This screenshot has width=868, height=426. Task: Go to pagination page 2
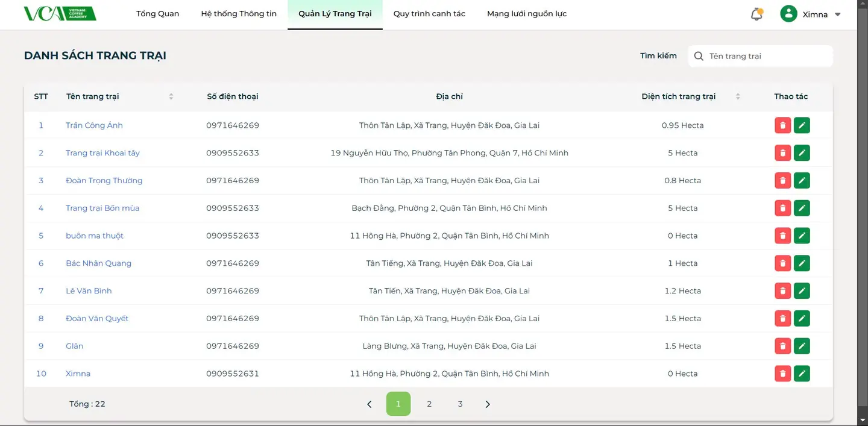tap(429, 404)
